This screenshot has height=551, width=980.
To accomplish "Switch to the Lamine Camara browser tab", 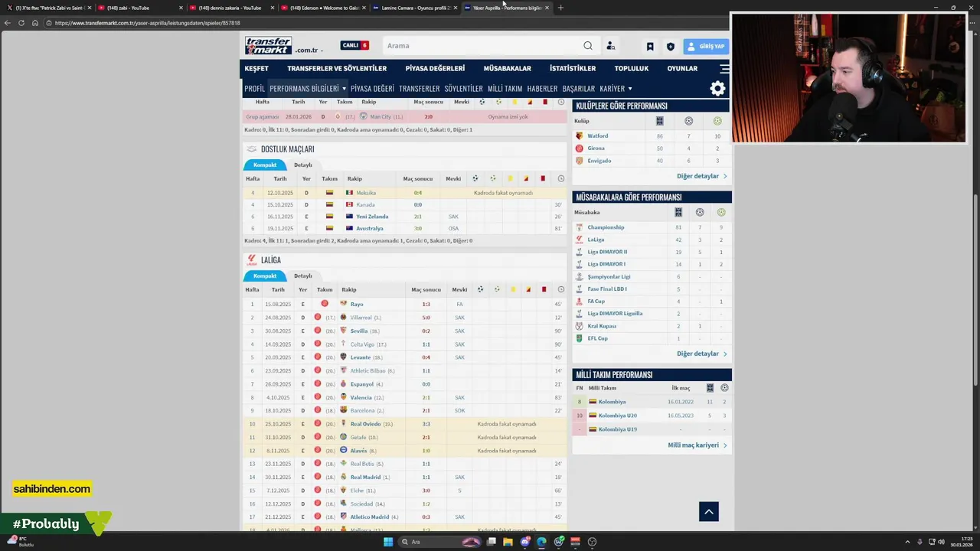I will point(415,8).
